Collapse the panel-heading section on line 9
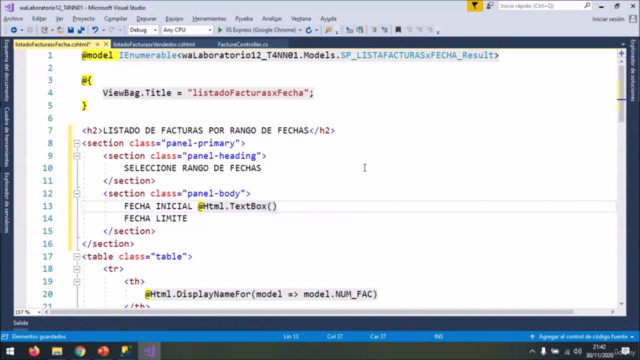The width and height of the screenshot is (640, 360). point(77,156)
